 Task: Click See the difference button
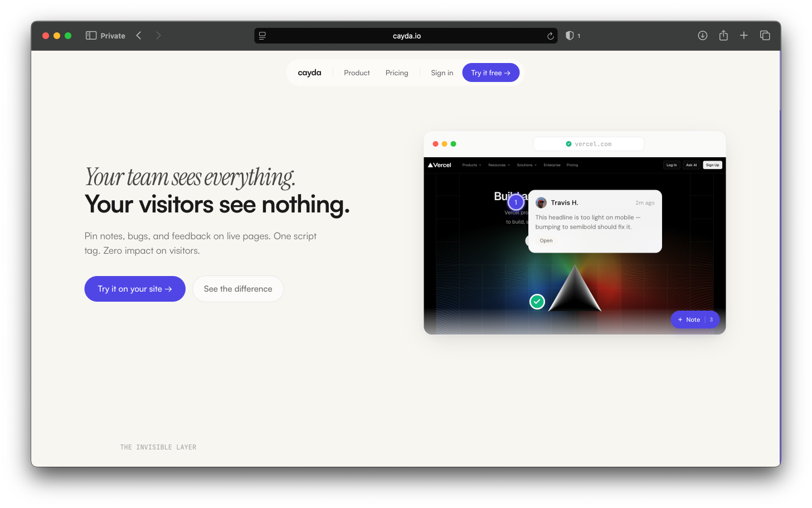point(238,289)
